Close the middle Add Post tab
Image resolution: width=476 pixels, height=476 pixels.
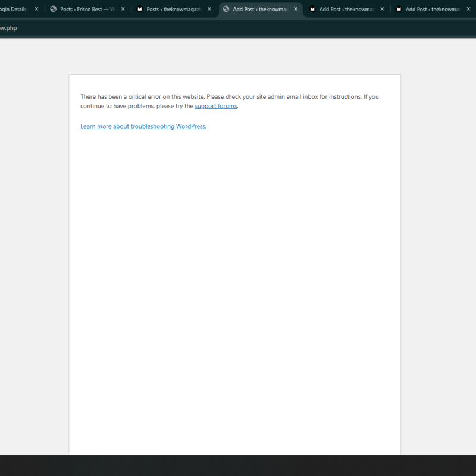[x=382, y=10]
